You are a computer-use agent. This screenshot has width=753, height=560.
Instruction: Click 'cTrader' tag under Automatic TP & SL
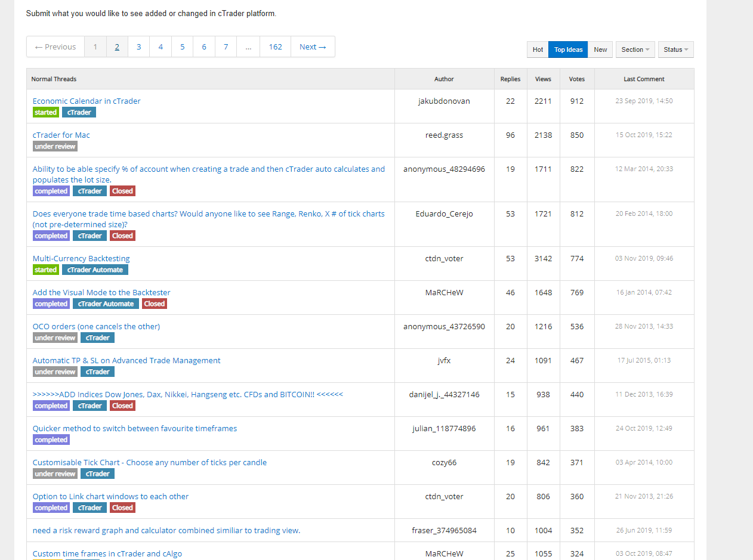pyautogui.click(x=97, y=372)
